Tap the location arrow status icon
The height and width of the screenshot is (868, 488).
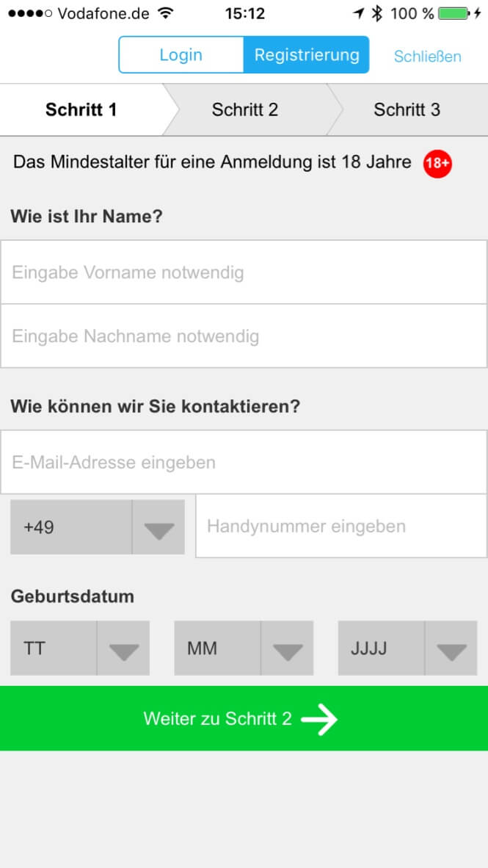(x=359, y=13)
